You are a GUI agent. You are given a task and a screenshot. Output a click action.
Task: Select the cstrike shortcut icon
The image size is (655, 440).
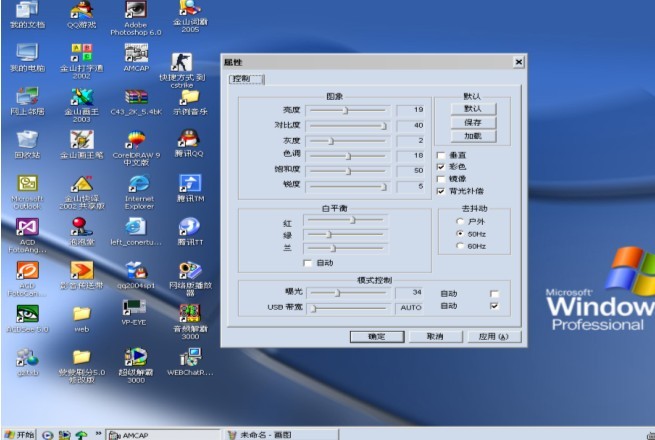pyautogui.click(x=182, y=61)
